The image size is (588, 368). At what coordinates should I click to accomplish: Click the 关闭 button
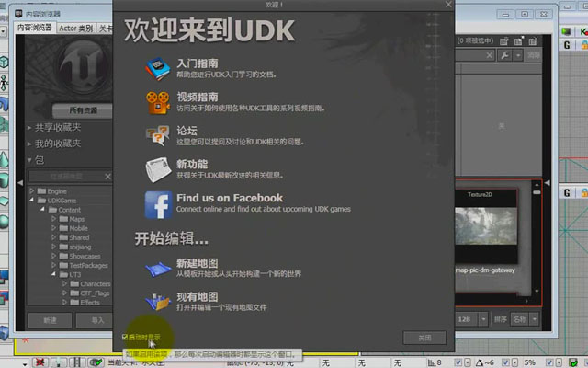pos(424,338)
